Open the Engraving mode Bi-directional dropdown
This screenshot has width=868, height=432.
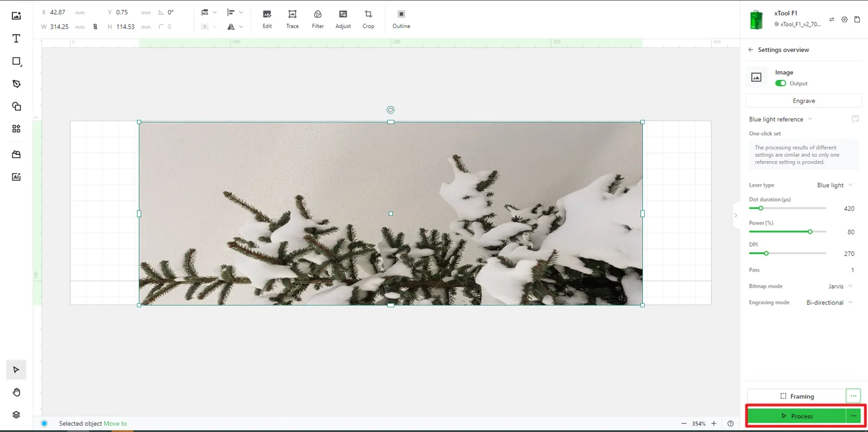click(x=829, y=302)
